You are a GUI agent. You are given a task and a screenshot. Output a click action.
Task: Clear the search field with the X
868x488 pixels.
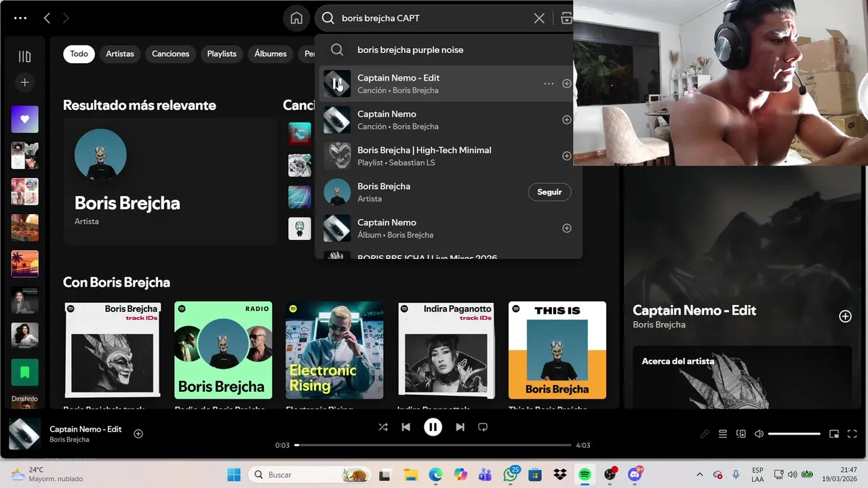(x=539, y=18)
